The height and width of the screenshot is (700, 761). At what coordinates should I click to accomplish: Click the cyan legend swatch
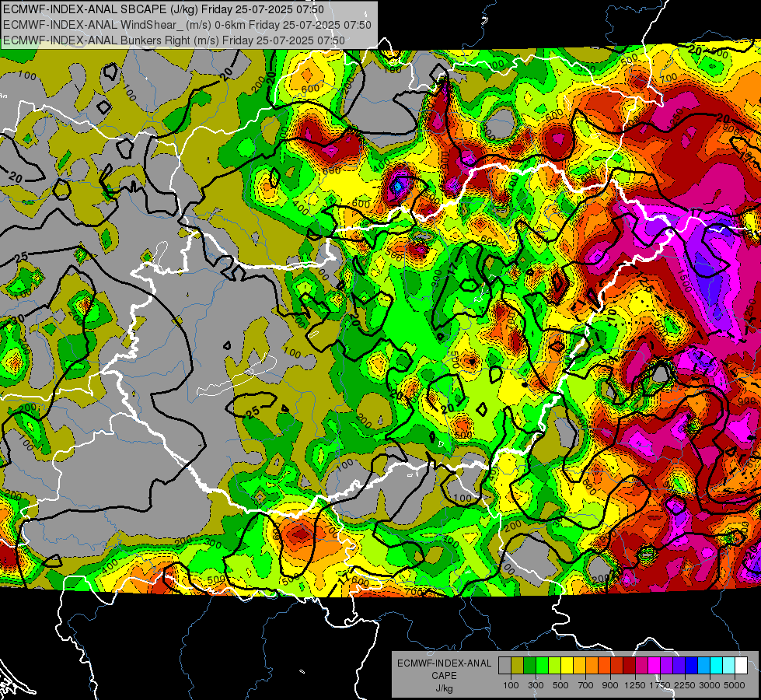(x=717, y=666)
